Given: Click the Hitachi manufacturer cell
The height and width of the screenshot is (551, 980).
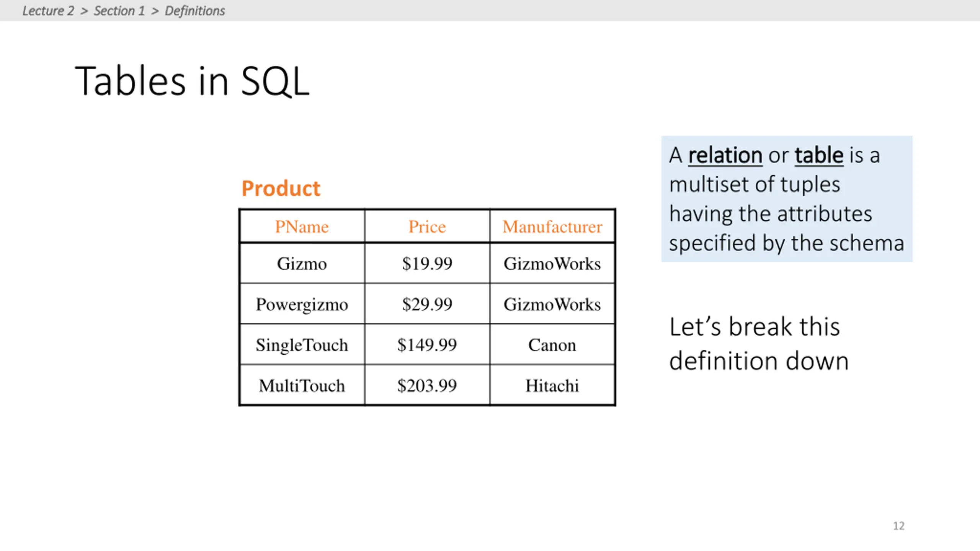Looking at the screenshot, I should click(552, 385).
